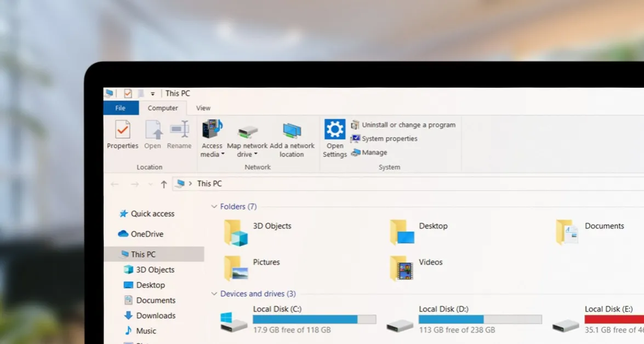Switch to the Computer tab
Screen dimensions: 644x344
163,108
